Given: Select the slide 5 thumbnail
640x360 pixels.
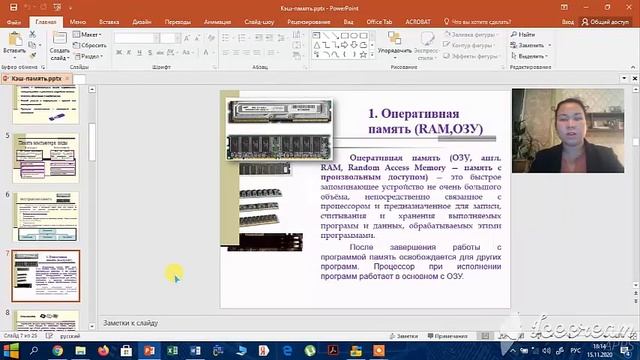Looking at the screenshot, I should (x=46, y=158).
